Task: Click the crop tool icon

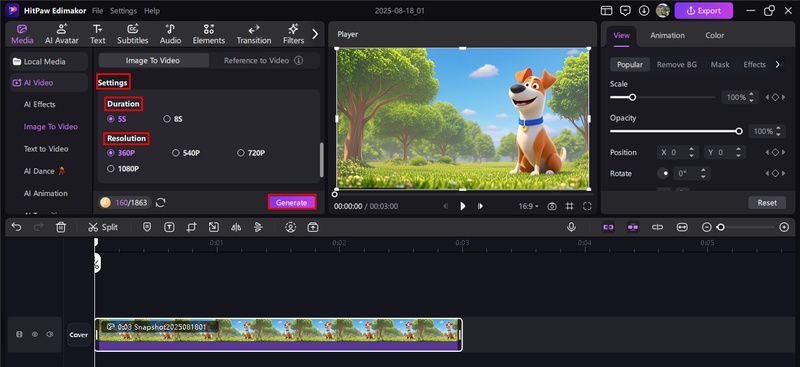Action: point(191,227)
